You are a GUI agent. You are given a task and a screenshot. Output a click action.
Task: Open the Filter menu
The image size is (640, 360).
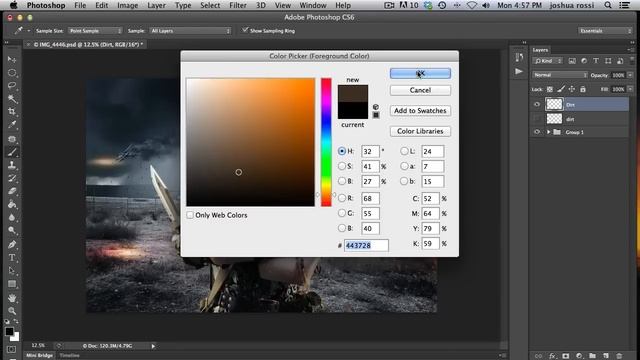tap(238, 5)
